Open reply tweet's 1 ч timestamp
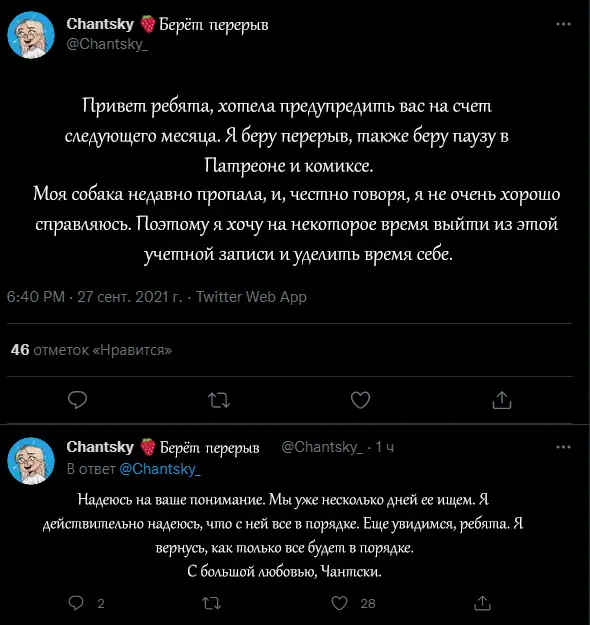Image resolution: width=590 pixels, height=625 pixels. [384, 447]
